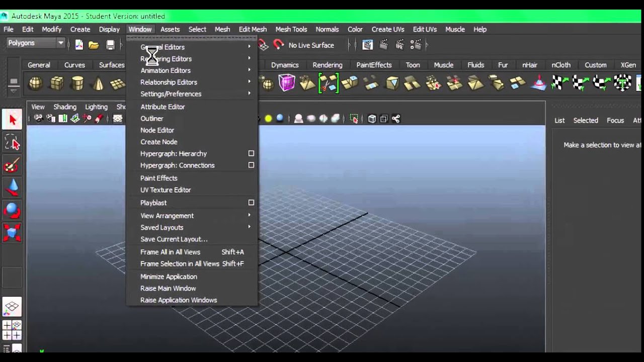Image resolution: width=644 pixels, height=362 pixels.
Task: Open Playblast option box
Action: [x=251, y=203]
